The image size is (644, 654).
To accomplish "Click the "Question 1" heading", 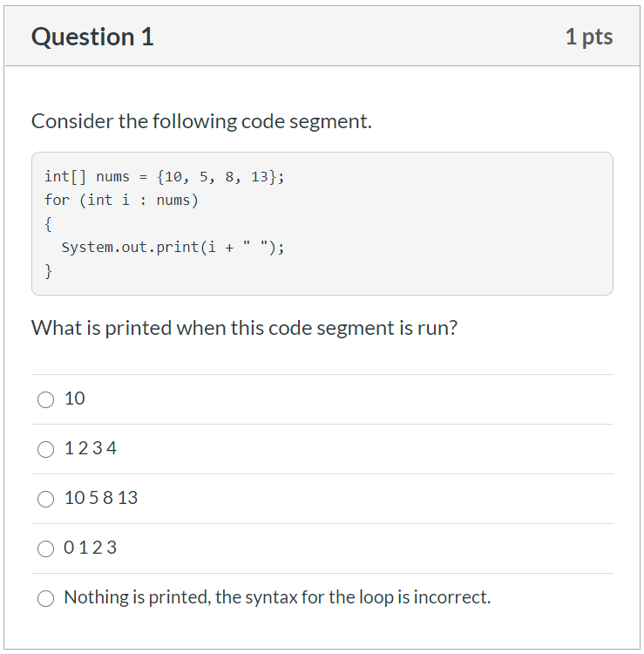I will click(92, 37).
